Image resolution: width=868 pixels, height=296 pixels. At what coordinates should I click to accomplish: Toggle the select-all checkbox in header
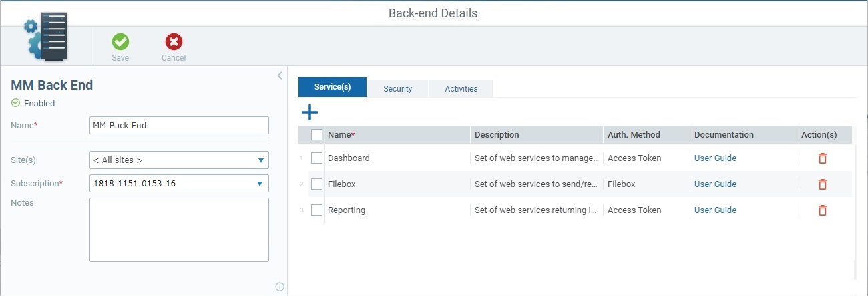click(317, 135)
